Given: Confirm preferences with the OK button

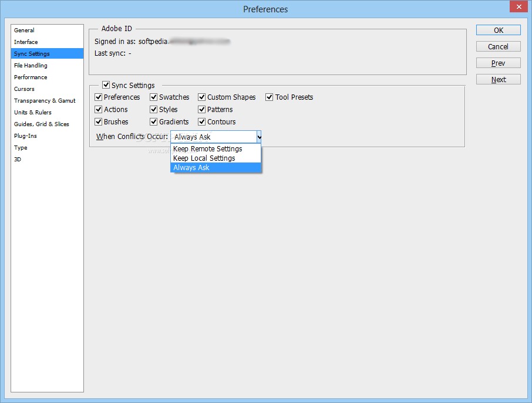Looking at the screenshot, I should click(x=497, y=30).
